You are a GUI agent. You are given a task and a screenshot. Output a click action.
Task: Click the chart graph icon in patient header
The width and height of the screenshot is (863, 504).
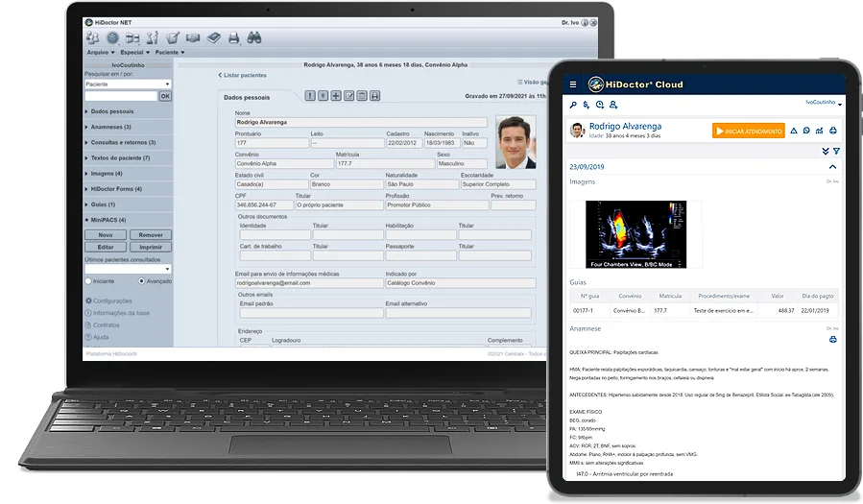820,131
